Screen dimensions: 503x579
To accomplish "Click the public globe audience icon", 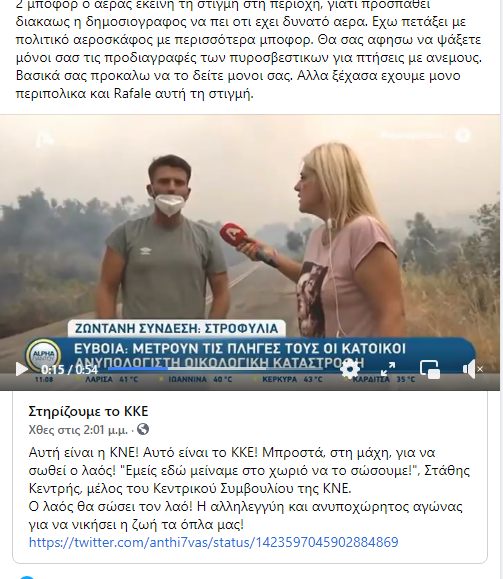I will click(x=143, y=429).
